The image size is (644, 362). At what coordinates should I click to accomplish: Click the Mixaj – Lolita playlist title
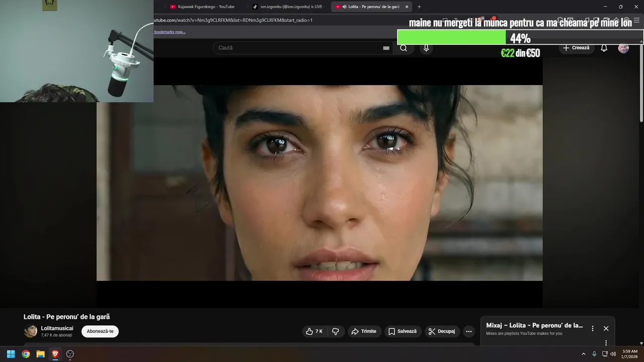pyautogui.click(x=534, y=325)
